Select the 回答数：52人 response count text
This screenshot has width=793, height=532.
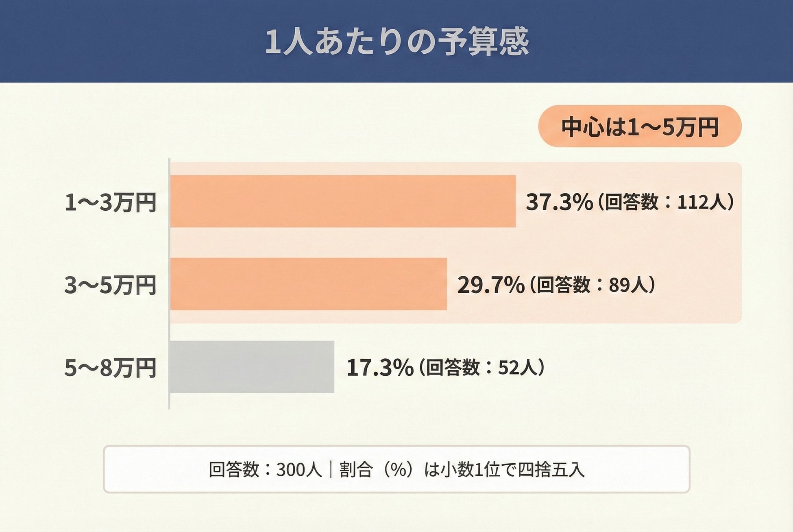tap(482, 368)
